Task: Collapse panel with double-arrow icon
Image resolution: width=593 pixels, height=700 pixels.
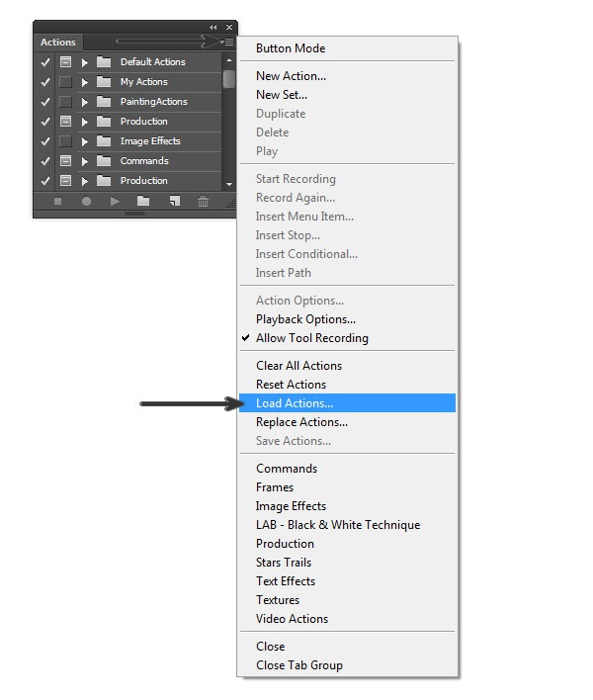Action: point(213,27)
